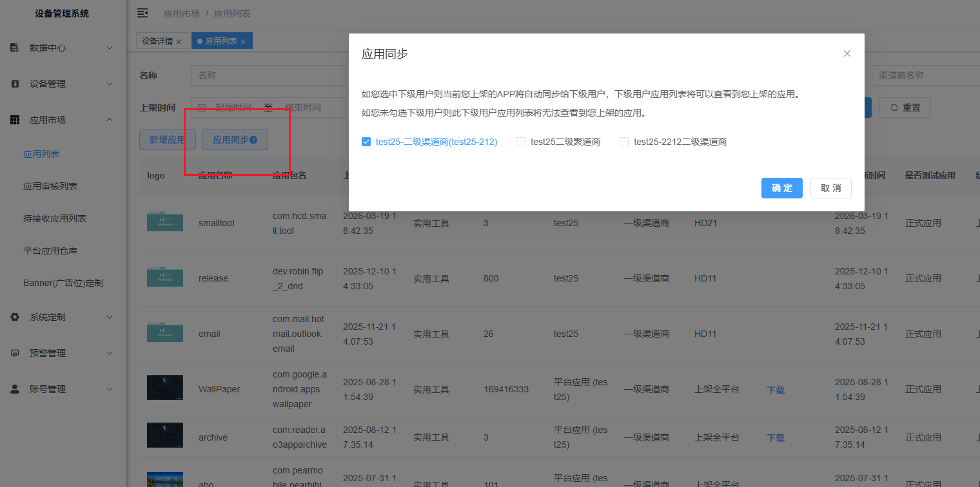Screen dimensions: 980x487
Task: Expand the 数据中心 menu chevron
Action: tap(110, 48)
